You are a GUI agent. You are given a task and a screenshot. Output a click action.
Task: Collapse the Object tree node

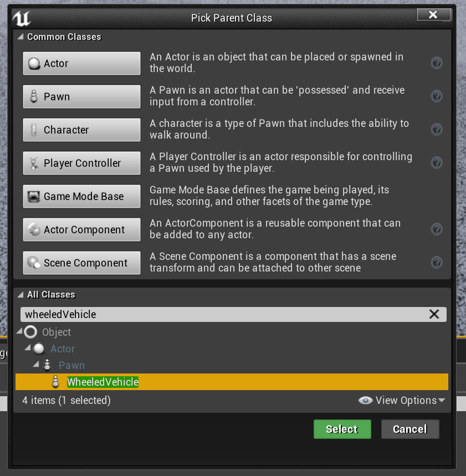click(20, 332)
